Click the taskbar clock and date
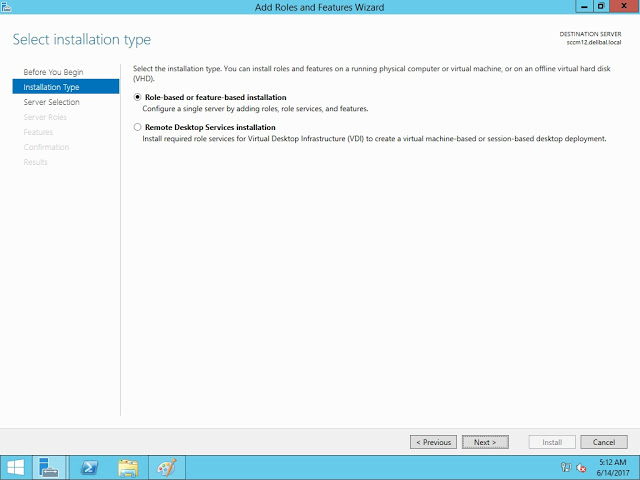The image size is (640, 480). pyautogui.click(x=612, y=467)
